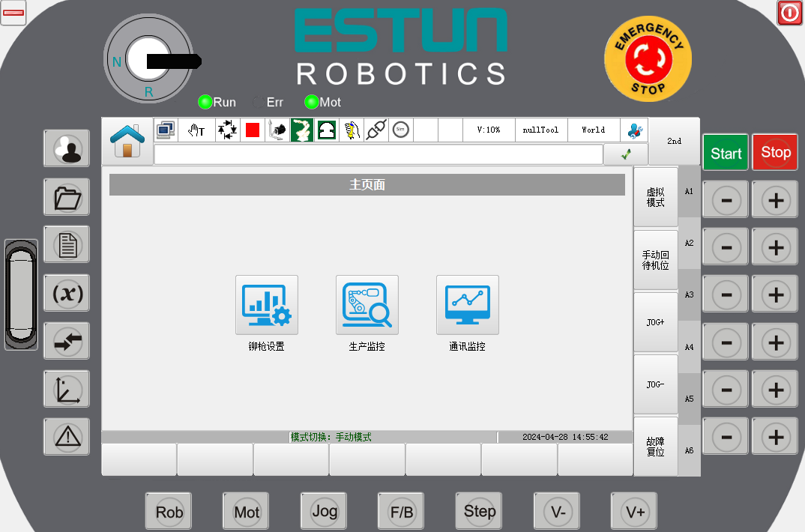Jog axis A4 plus
This screenshot has width=805, height=532.
point(775,342)
